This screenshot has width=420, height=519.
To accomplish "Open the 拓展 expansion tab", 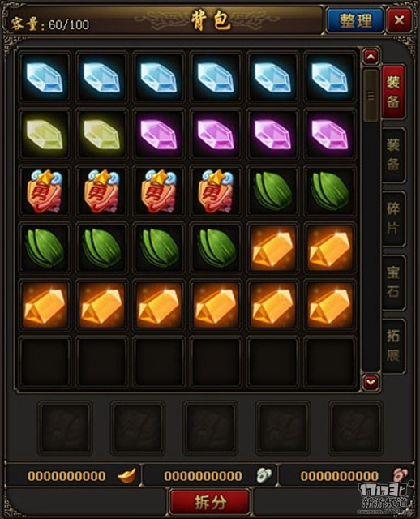I will point(393,346).
